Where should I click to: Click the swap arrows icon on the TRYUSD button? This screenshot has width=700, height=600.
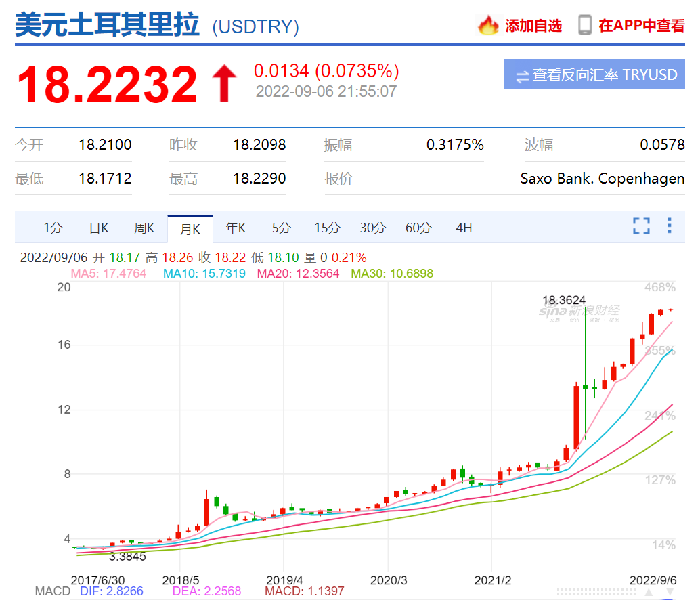(x=521, y=74)
